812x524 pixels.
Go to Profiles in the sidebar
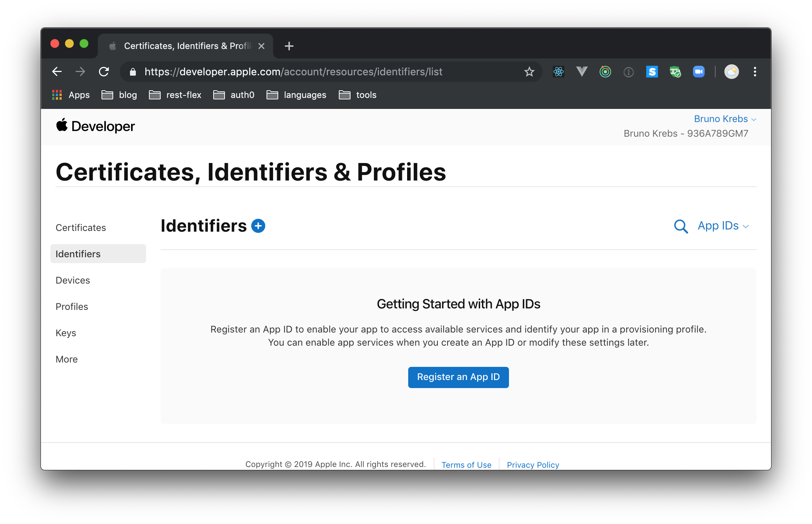tap(72, 307)
